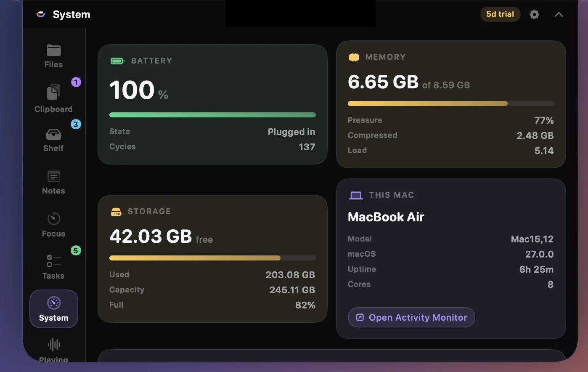Click the THIS MAC card heading
This screenshot has height=372, width=588.
392,195
